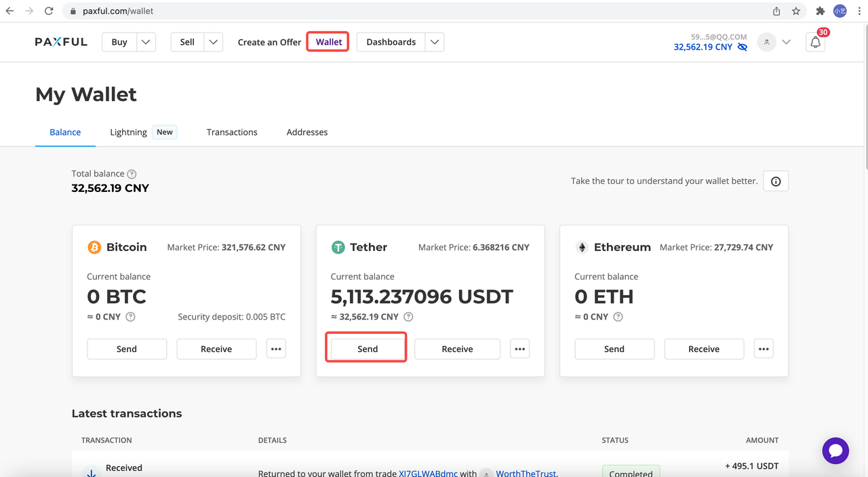868x477 pixels.
Task: Click Receive on the Bitcoin card
Action: point(216,349)
